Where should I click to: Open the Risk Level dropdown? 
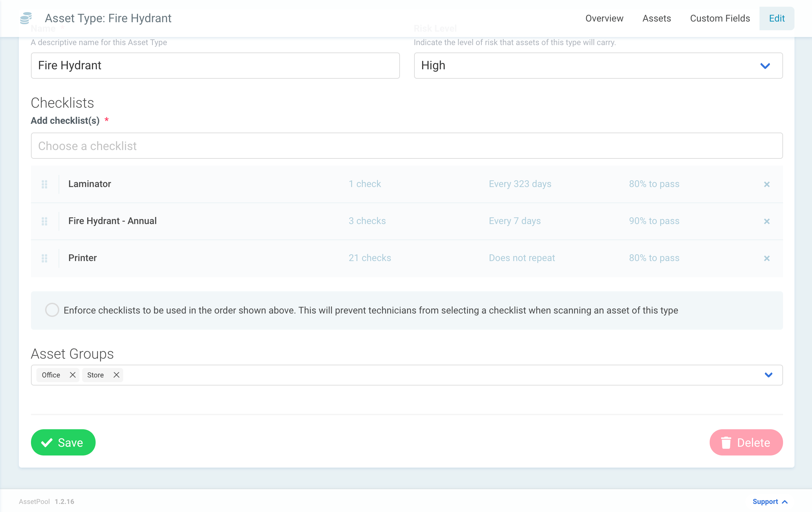(766, 66)
